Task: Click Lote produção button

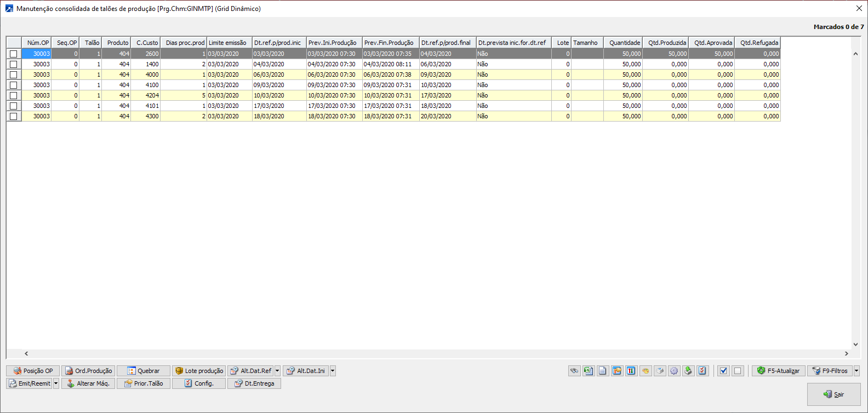Action: tap(199, 371)
